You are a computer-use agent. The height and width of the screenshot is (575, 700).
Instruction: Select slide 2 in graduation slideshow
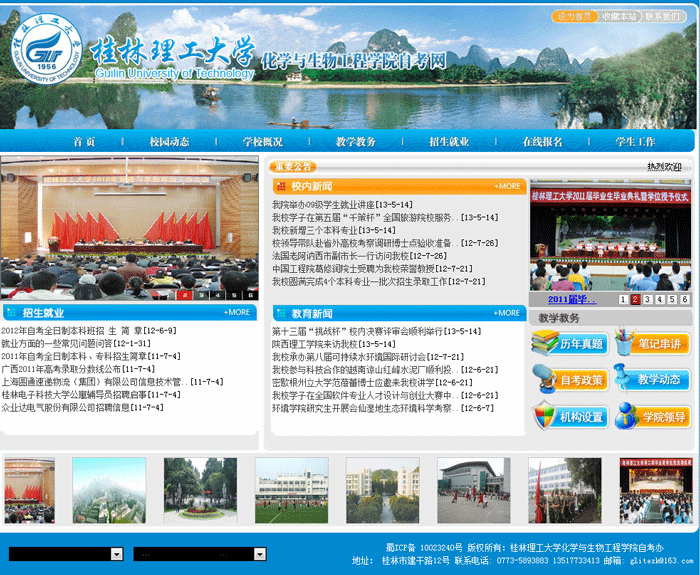coord(635,299)
